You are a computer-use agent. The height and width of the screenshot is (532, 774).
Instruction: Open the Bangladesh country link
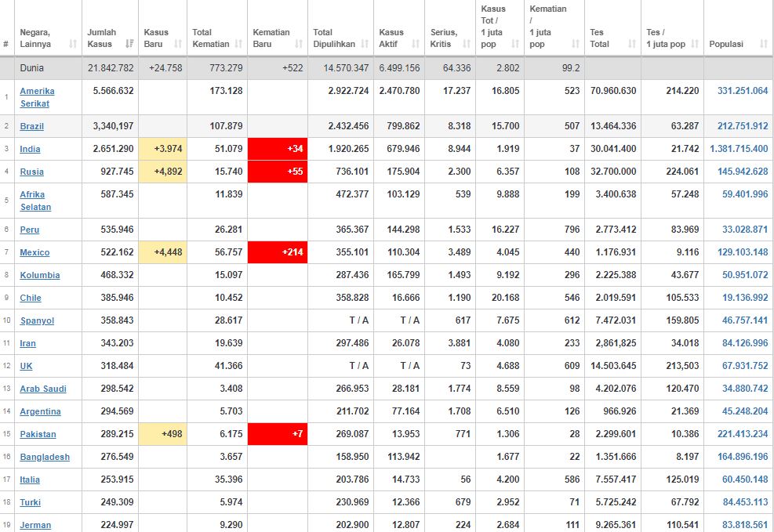[x=45, y=457]
